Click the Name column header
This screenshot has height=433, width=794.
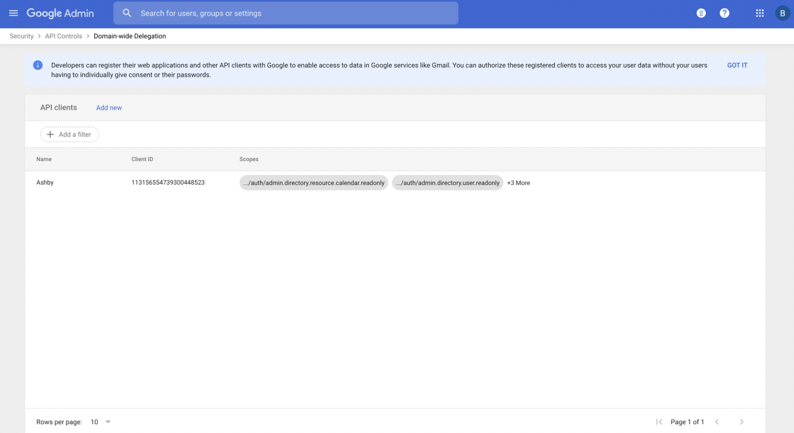pos(44,159)
